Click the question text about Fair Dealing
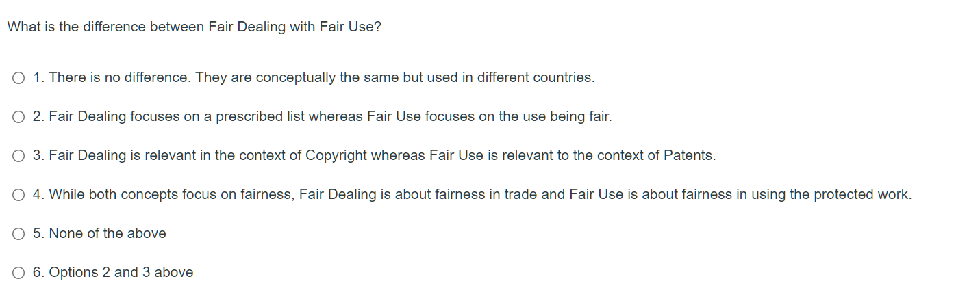This screenshot has height=292, width=980. coord(194,27)
